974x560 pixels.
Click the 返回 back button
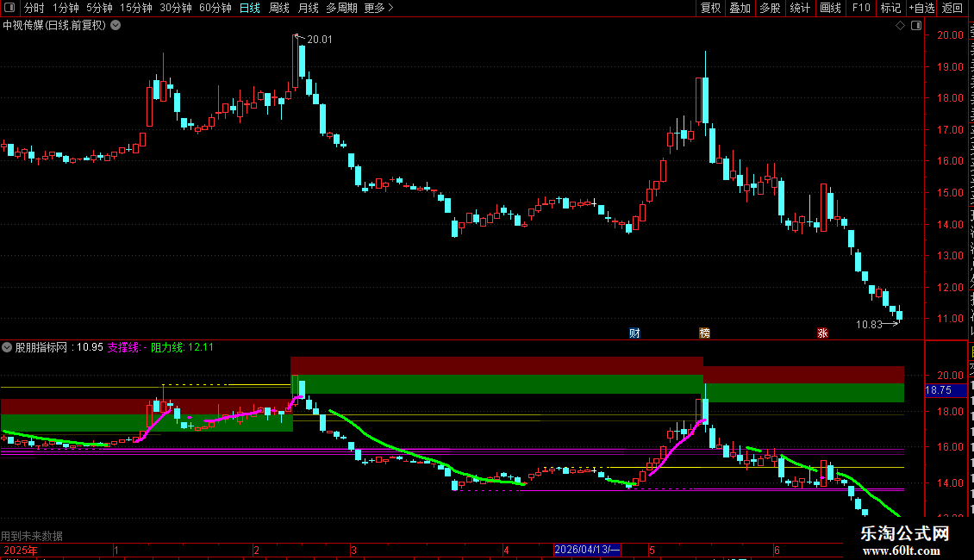point(952,8)
